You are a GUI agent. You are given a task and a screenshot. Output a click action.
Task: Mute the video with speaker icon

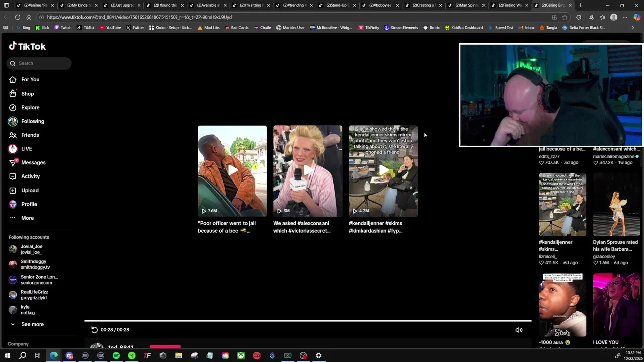tap(519, 330)
